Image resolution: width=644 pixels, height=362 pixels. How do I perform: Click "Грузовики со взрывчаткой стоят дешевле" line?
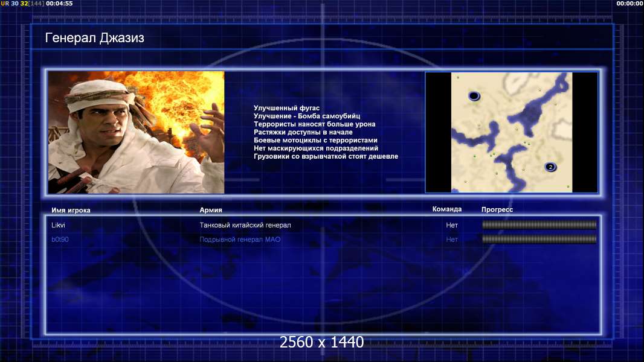click(x=326, y=156)
